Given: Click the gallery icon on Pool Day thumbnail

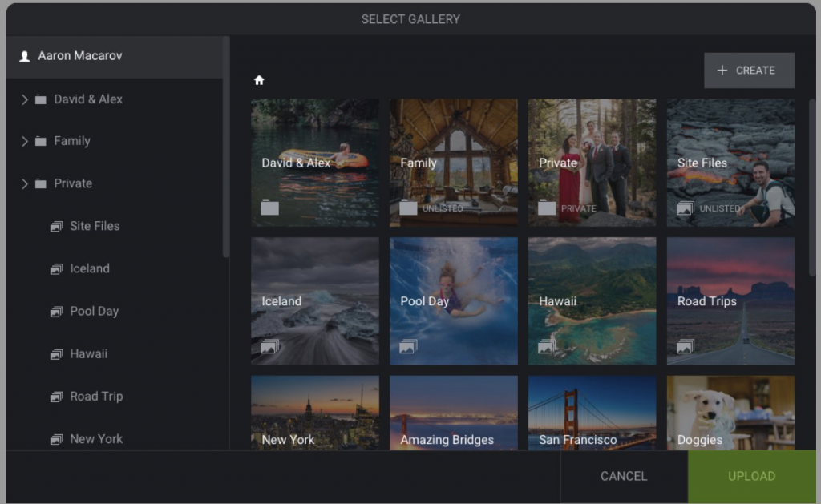Looking at the screenshot, I should pyautogui.click(x=408, y=346).
